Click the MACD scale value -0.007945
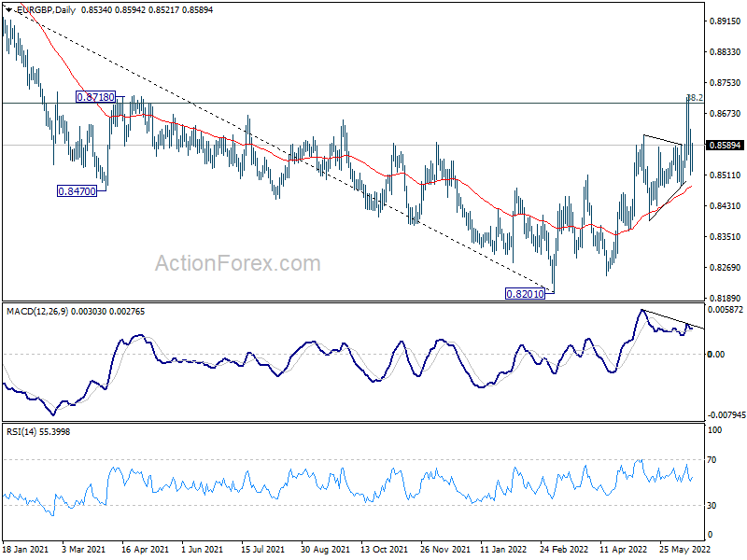This screenshot has width=747, height=560. coord(726,415)
